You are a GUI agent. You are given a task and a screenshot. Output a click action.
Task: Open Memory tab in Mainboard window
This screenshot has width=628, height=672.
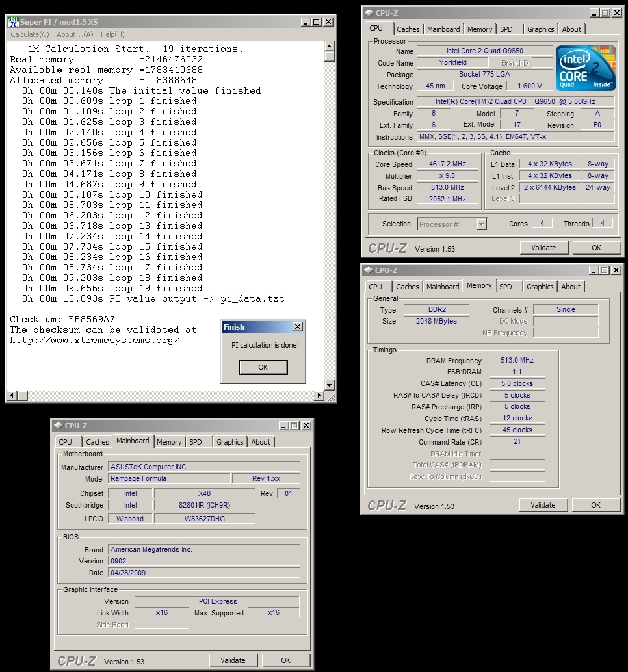(169, 442)
